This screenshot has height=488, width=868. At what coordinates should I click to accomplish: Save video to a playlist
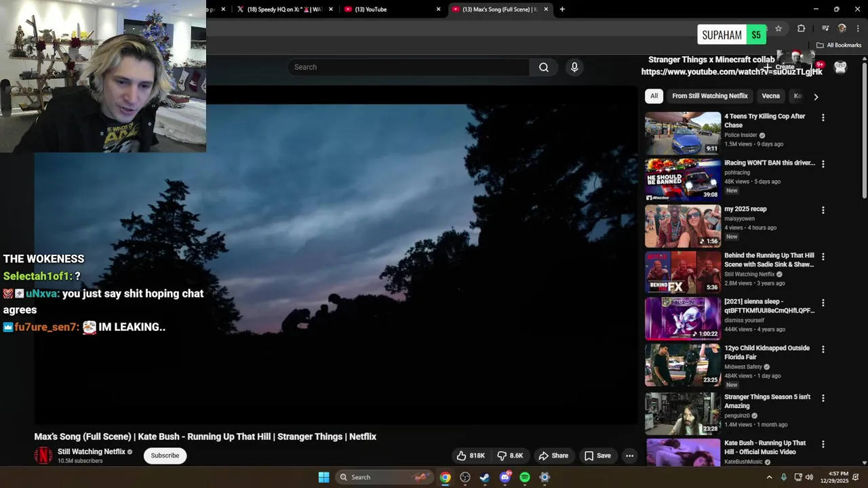pos(597,455)
